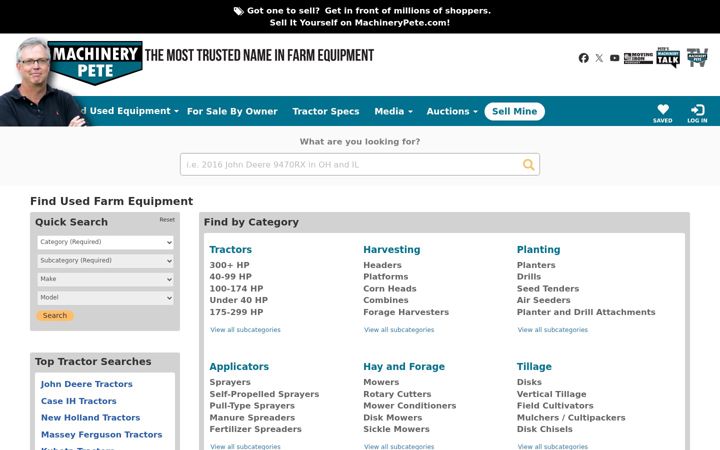Click the magnifying glass search icon
This screenshot has width=720, height=450.
click(x=529, y=164)
